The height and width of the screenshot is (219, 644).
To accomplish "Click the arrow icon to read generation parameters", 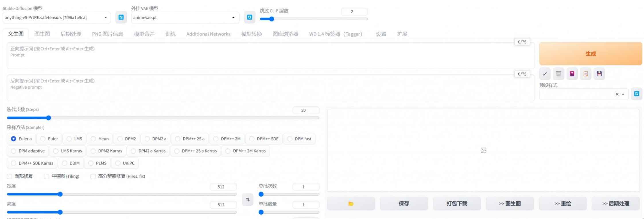I will pyautogui.click(x=545, y=74).
